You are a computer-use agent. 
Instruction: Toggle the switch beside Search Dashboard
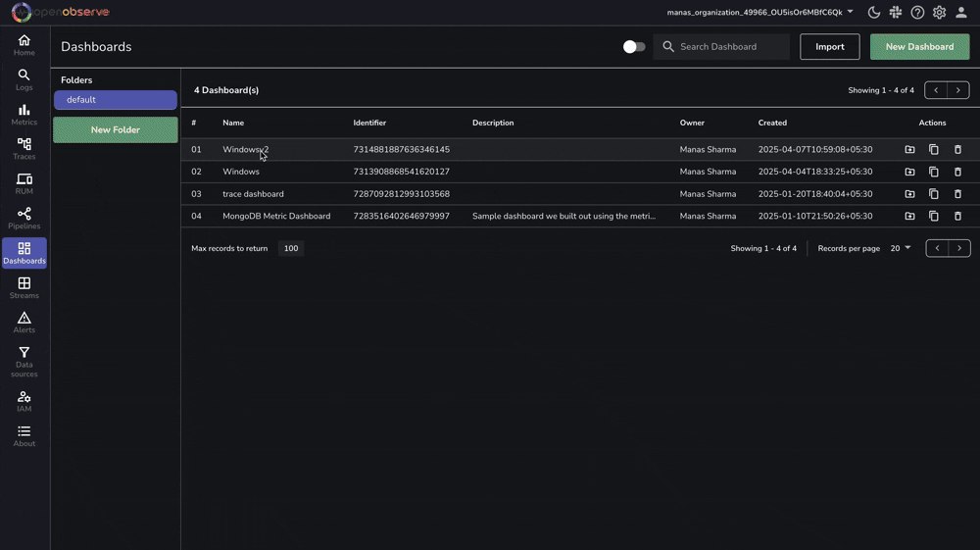point(634,47)
